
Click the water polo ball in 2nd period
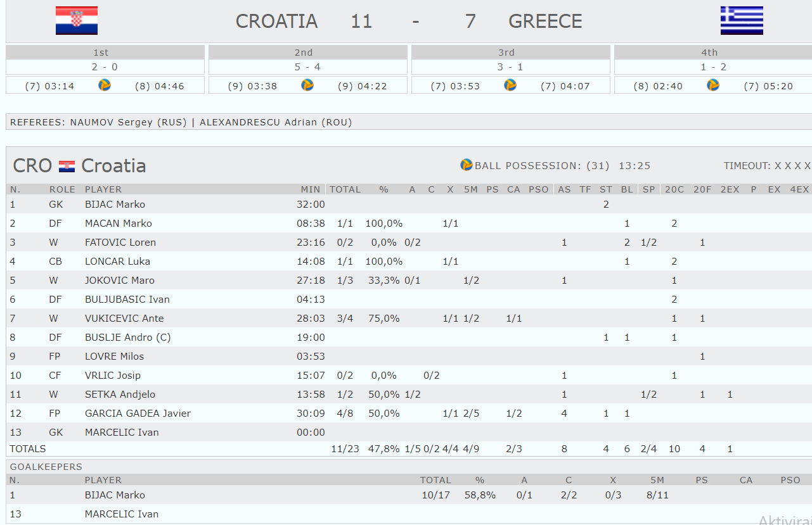[x=307, y=85]
